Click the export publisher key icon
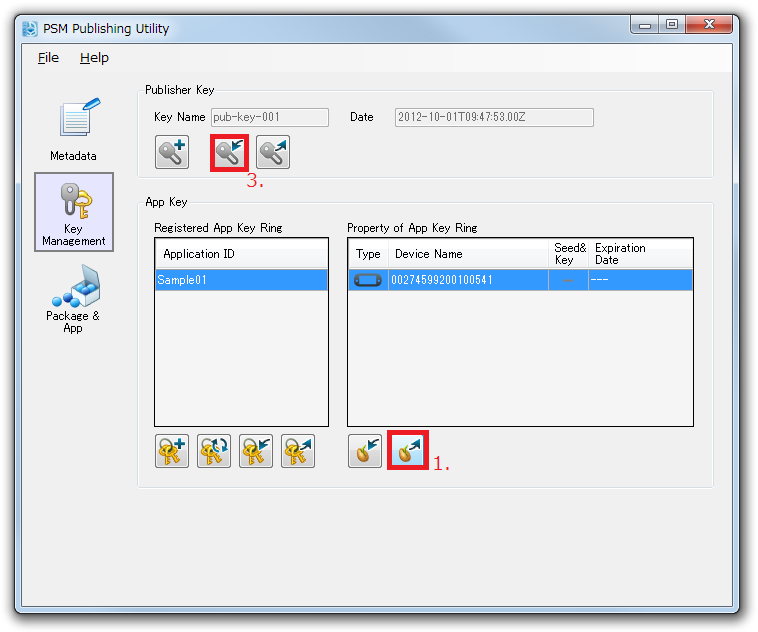 273,153
